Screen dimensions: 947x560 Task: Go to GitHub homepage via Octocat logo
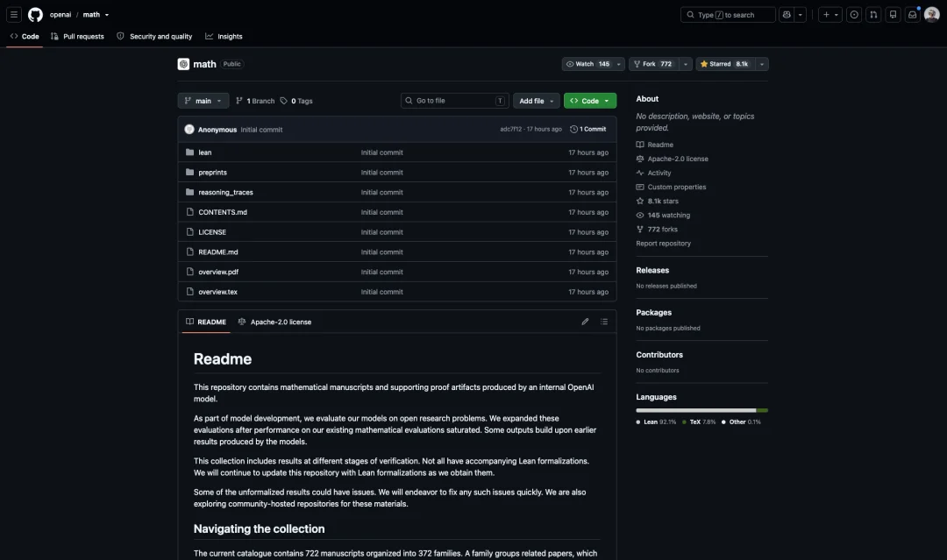coord(36,15)
